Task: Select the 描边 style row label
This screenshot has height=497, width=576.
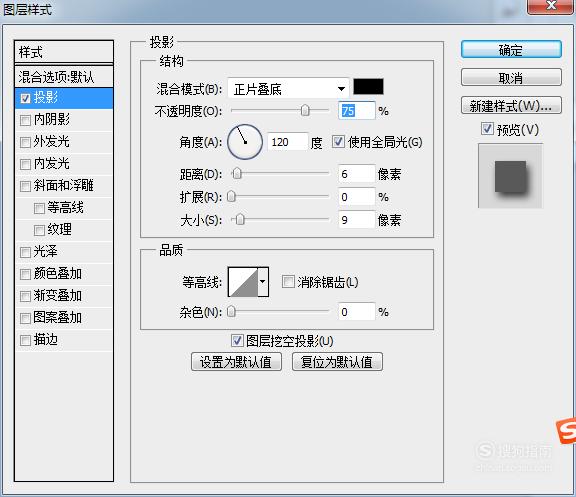Action: pos(46,339)
